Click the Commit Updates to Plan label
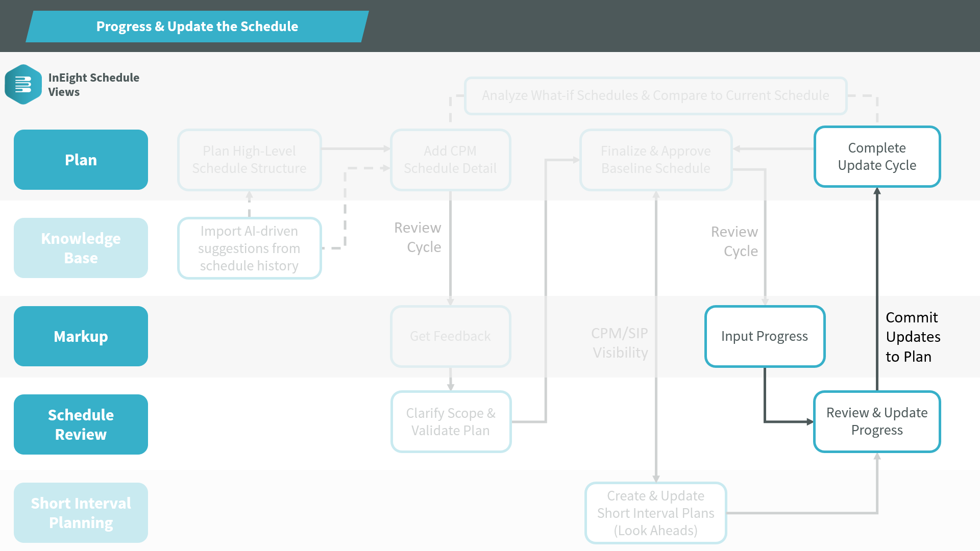Image resolution: width=980 pixels, height=551 pixels. pos(913,337)
